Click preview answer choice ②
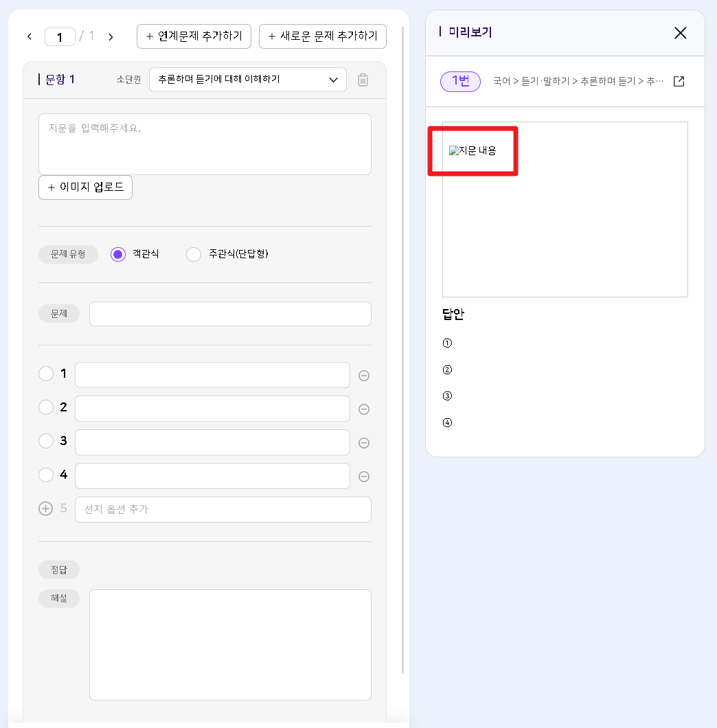 coord(447,370)
